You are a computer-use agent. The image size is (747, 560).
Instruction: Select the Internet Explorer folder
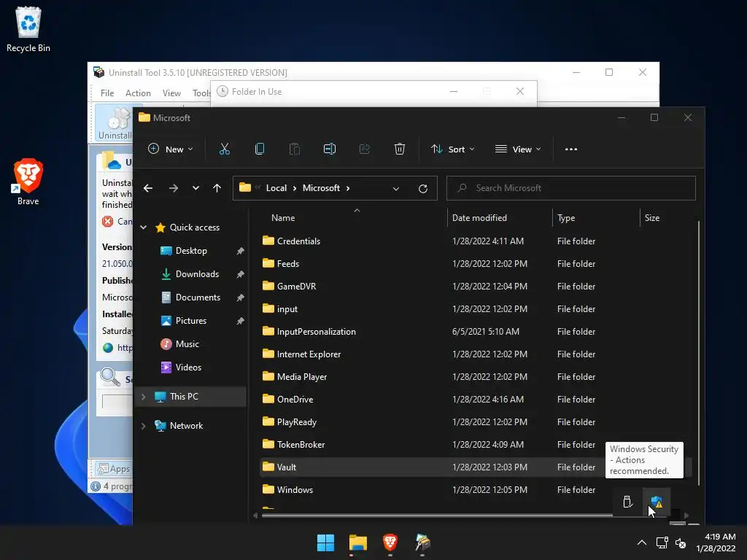tap(309, 354)
